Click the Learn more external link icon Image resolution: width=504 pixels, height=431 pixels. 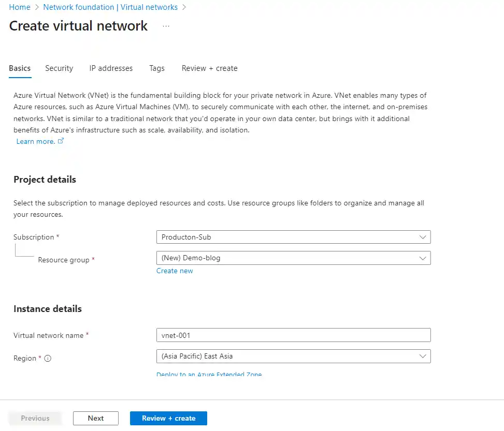[61, 141]
